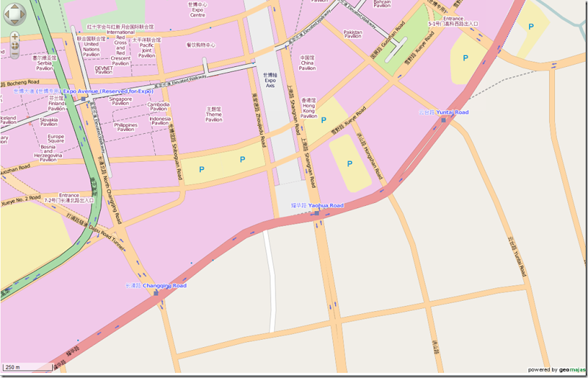
Task: Click the Slovakia Pavilion label
Action: pyautogui.click(x=49, y=122)
